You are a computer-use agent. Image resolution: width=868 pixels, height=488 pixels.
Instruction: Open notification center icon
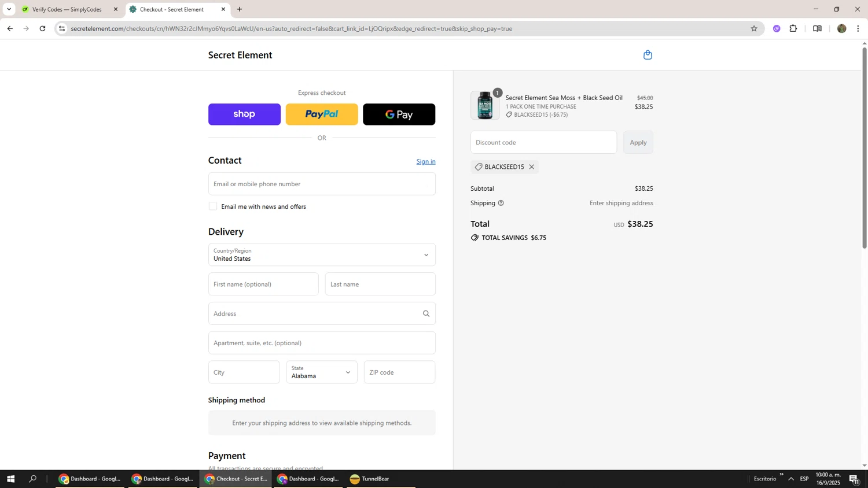click(854, 479)
